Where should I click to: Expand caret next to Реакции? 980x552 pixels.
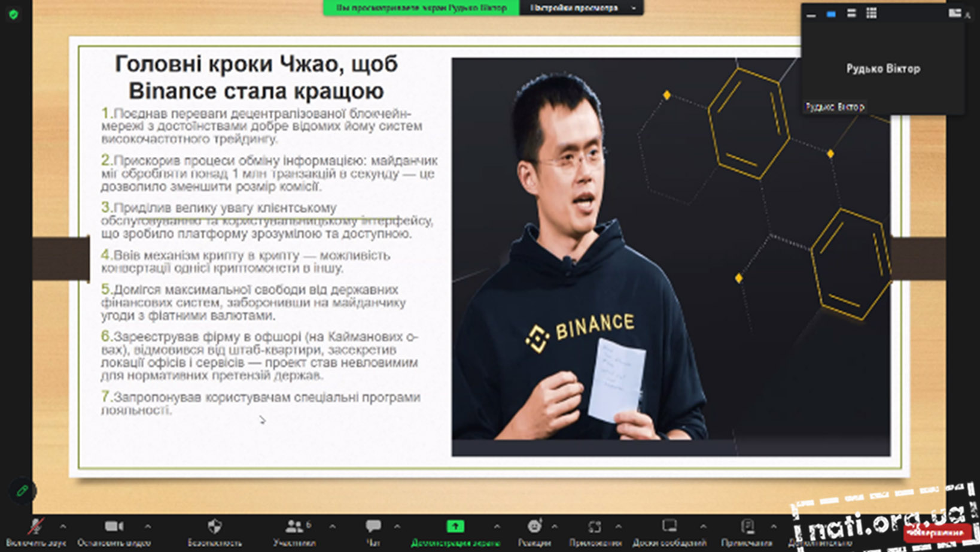[555, 526]
